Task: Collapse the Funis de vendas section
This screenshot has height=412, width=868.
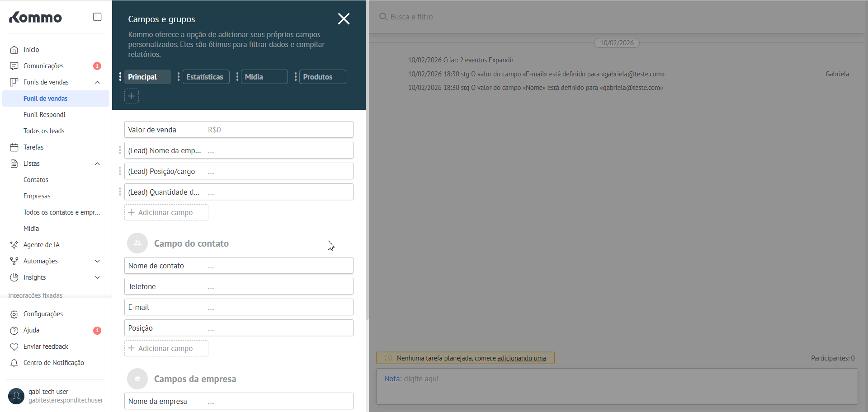Action: coord(97,82)
